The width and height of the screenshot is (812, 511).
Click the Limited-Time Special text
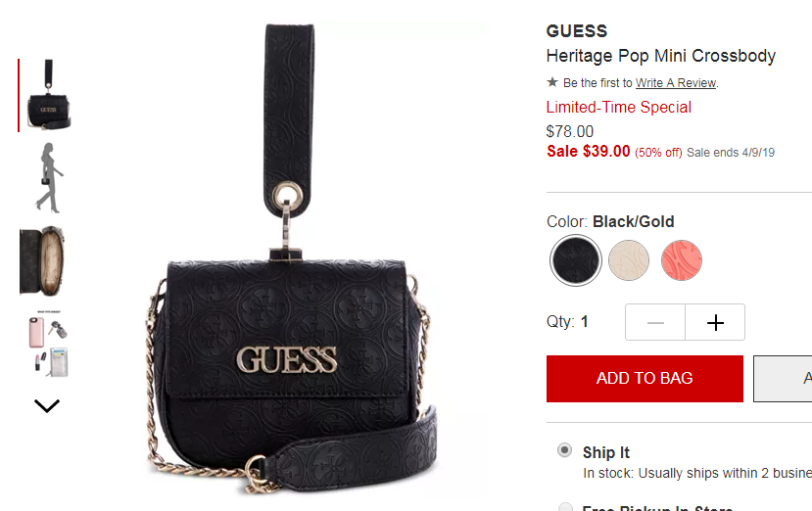(x=618, y=107)
